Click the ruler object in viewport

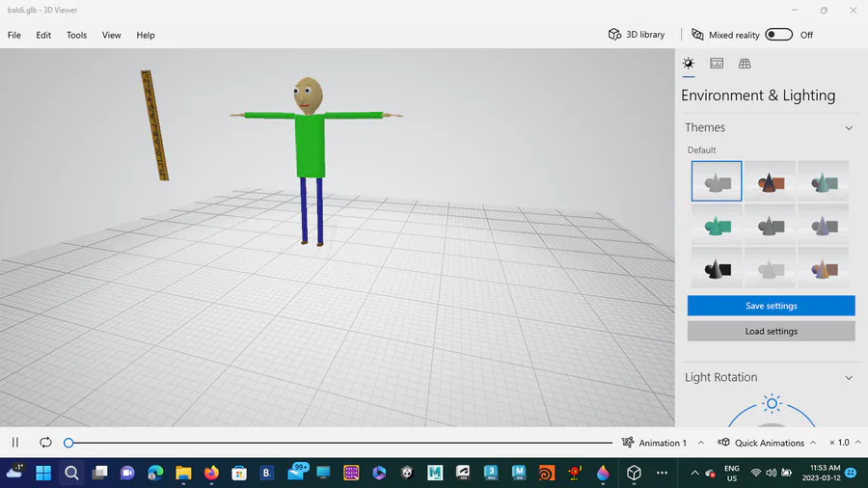pos(154,125)
